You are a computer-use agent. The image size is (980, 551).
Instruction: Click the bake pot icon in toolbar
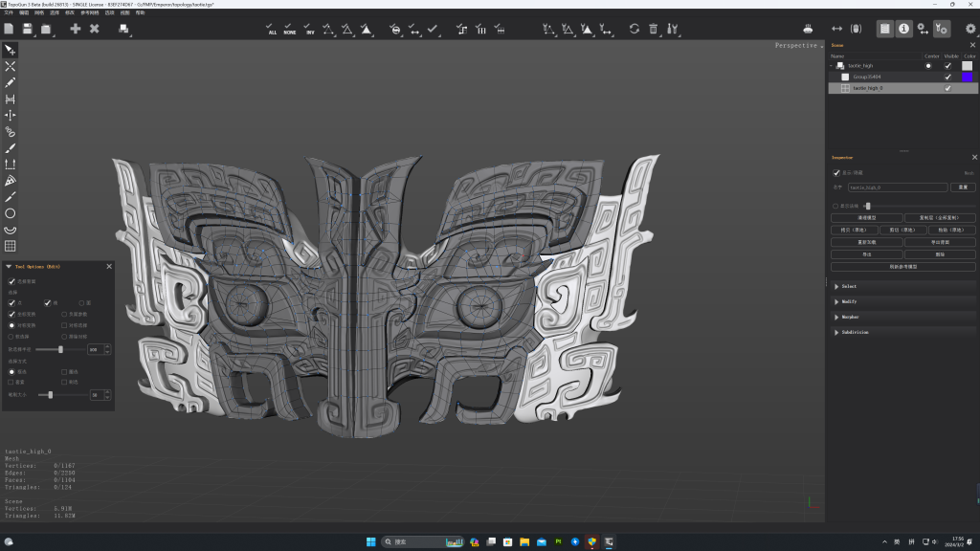click(x=808, y=29)
